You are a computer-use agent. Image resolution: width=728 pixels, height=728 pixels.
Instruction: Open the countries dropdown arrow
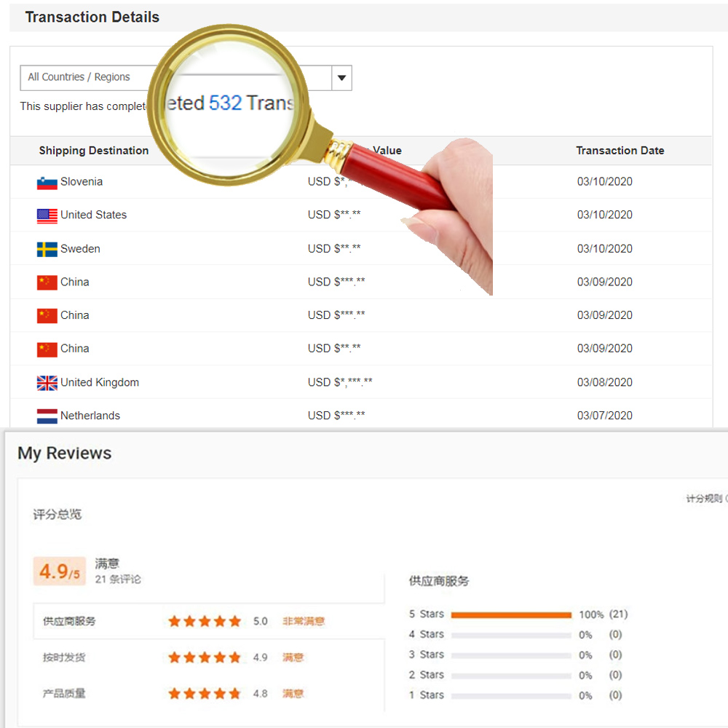click(x=341, y=78)
